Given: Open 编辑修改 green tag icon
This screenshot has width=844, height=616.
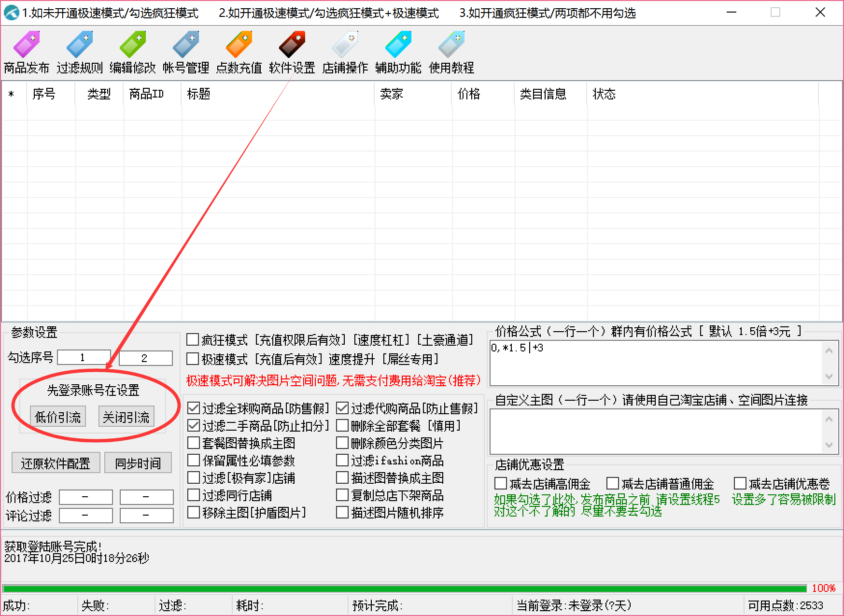Looking at the screenshot, I should coord(133,45).
